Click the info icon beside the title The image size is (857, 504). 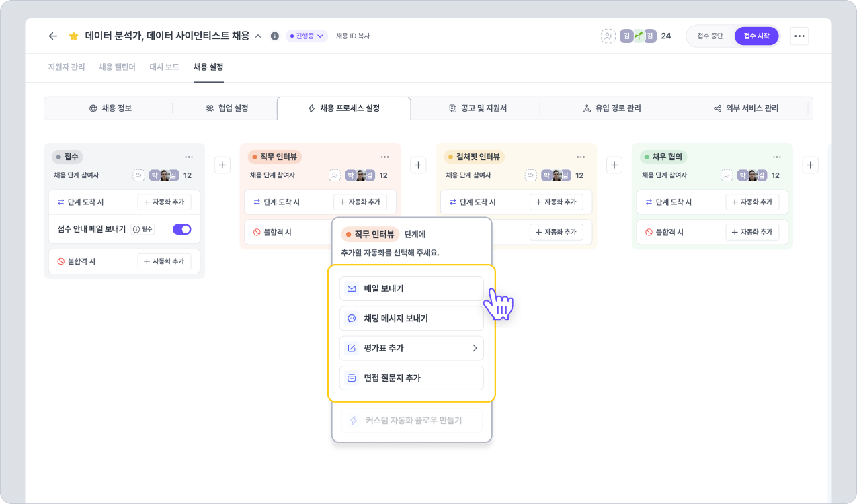point(274,36)
